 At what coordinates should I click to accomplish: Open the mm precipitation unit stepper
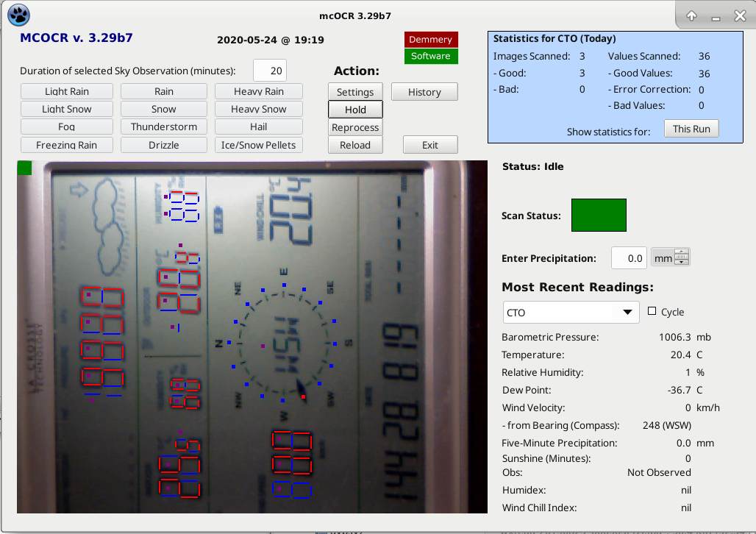(x=663, y=258)
